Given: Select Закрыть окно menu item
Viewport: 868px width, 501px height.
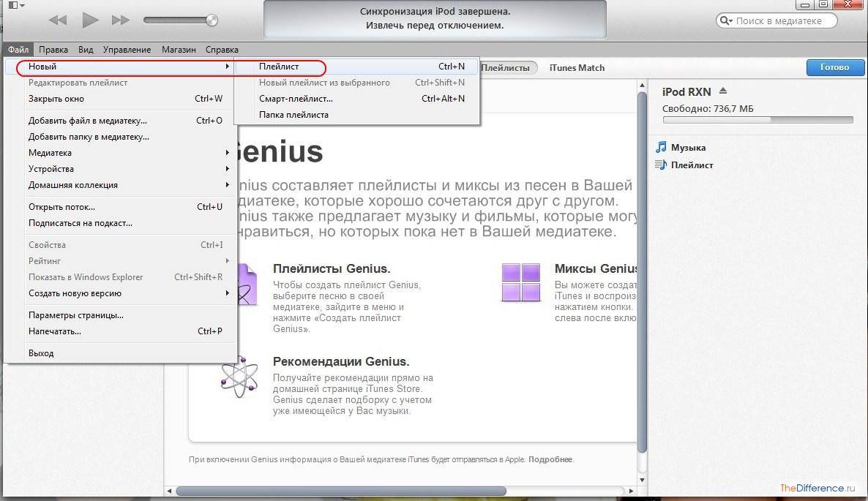Looking at the screenshot, I should [x=121, y=99].
